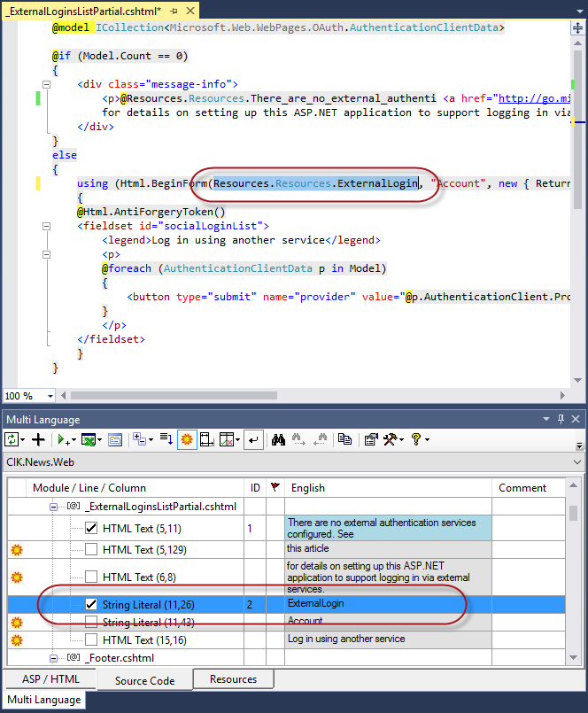Open the 100 % zoom dropdown
The image size is (588, 713).
coord(49,396)
